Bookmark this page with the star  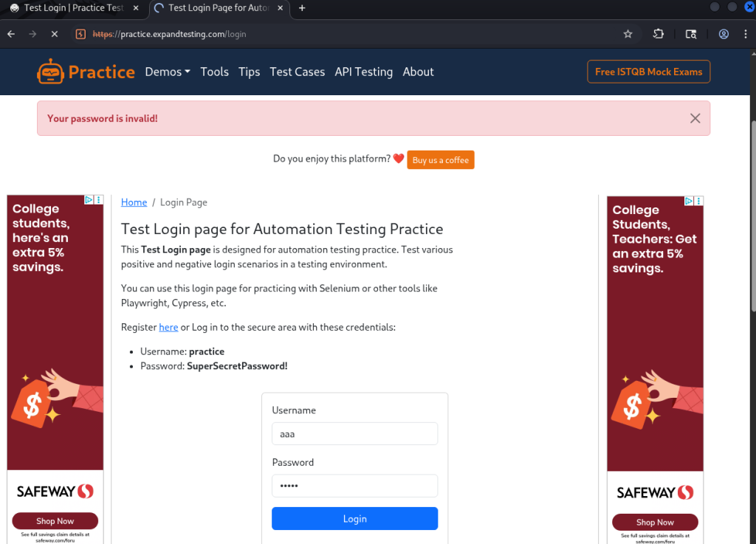point(628,34)
